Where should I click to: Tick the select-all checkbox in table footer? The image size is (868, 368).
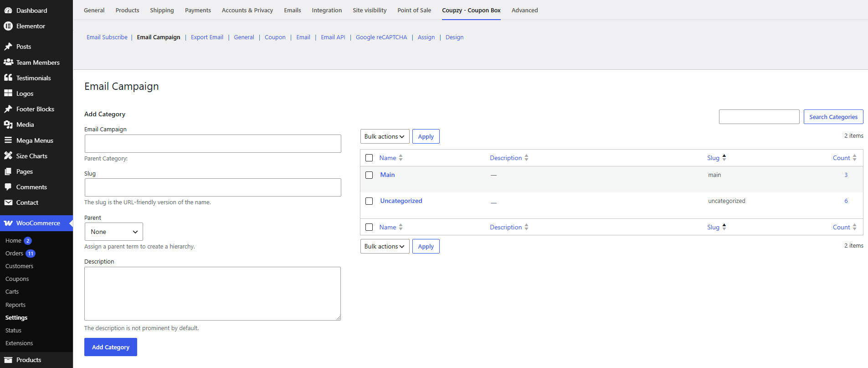click(x=369, y=227)
